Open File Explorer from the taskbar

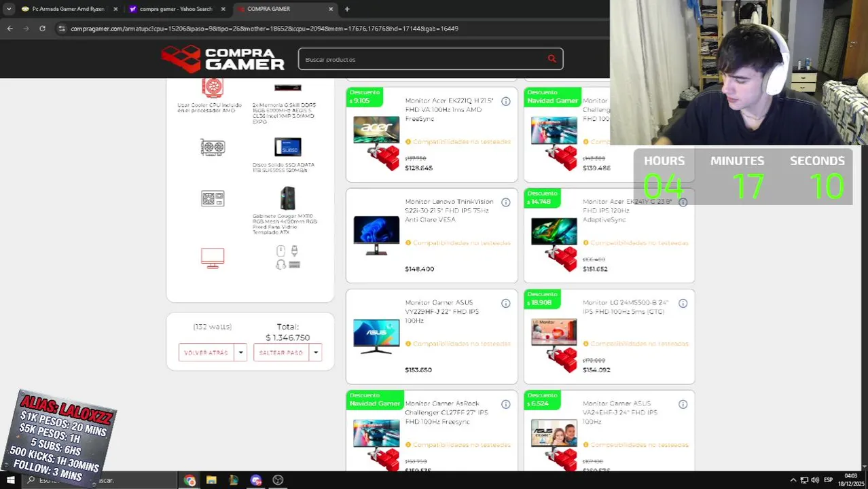coord(211,480)
